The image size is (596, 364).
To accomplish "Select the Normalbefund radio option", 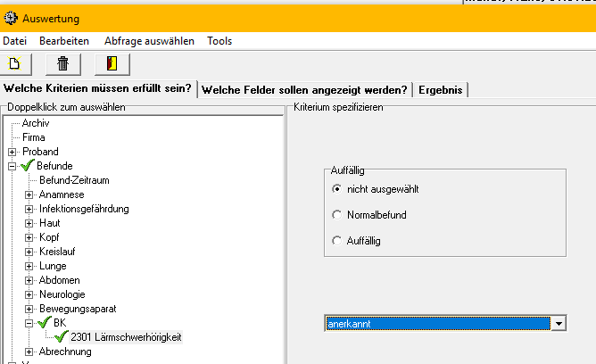I will click(x=336, y=215).
